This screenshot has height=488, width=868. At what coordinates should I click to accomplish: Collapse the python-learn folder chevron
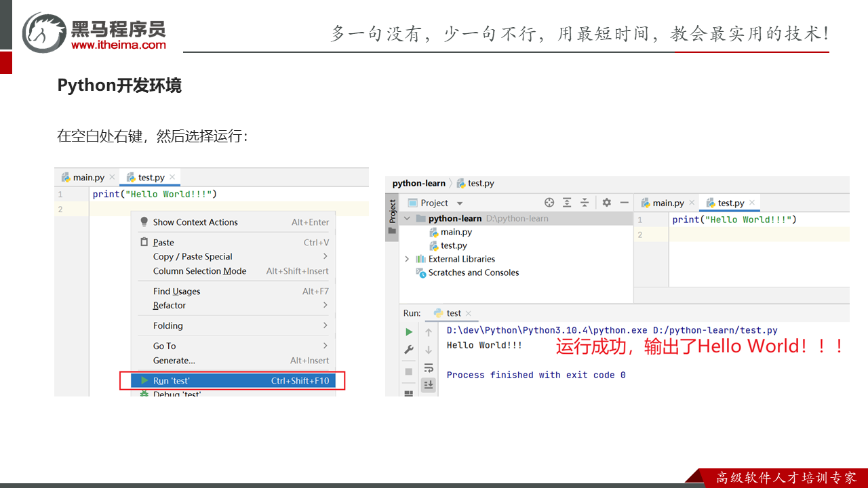[x=407, y=219]
